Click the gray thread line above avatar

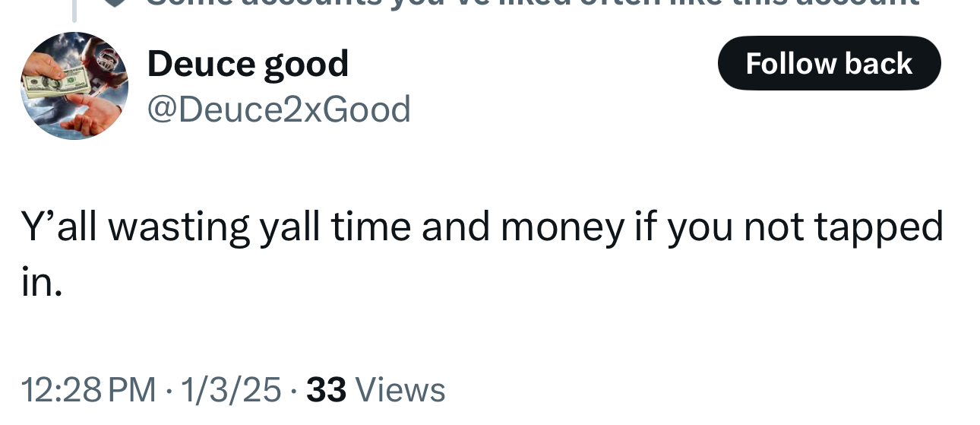(x=74, y=11)
